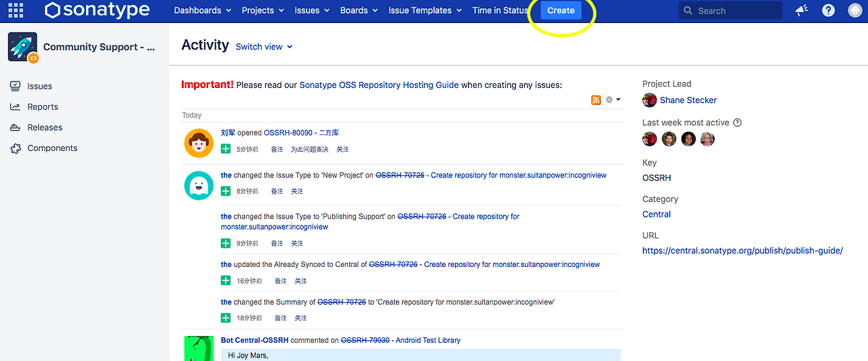
Task: Select Issues in the sidebar
Action: coord(39,86)
